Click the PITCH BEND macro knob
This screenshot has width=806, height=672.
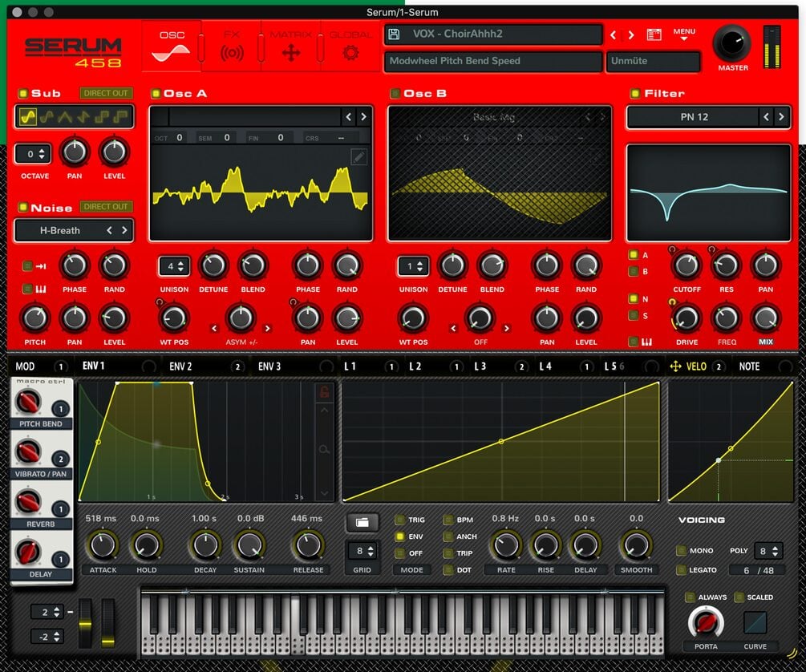click(28, 402)
